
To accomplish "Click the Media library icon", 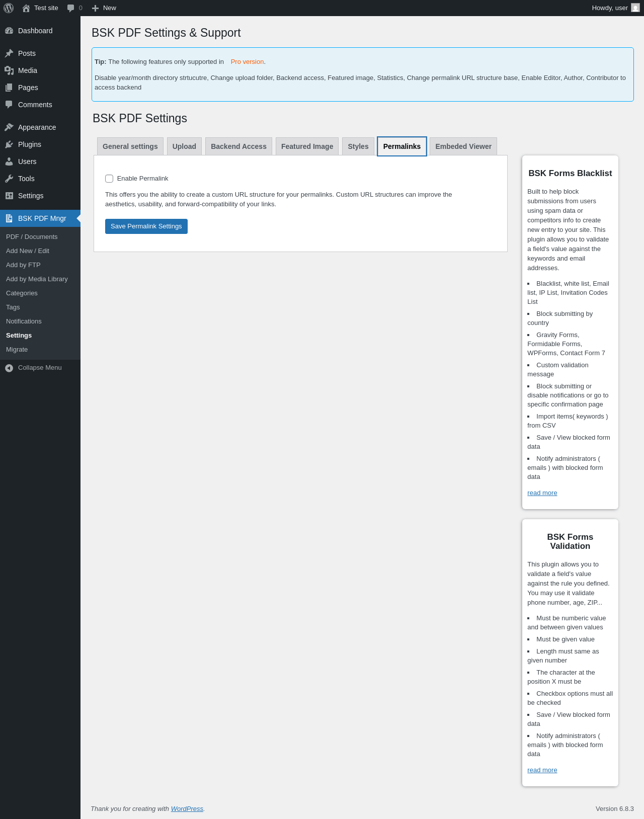I will point(9,70).
